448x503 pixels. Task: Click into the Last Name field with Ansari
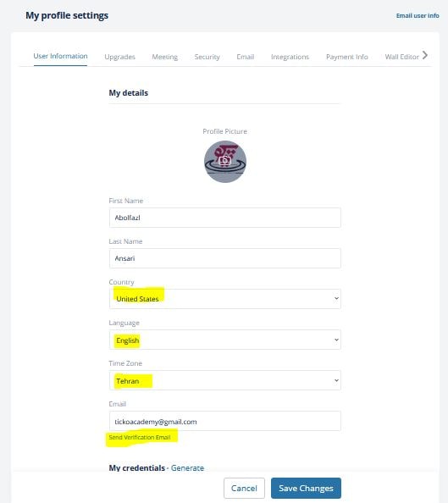pos(225,258)
